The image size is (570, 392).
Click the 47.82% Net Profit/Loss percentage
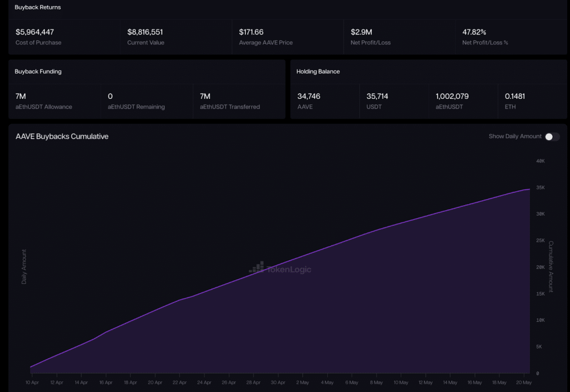click(474, 32)
